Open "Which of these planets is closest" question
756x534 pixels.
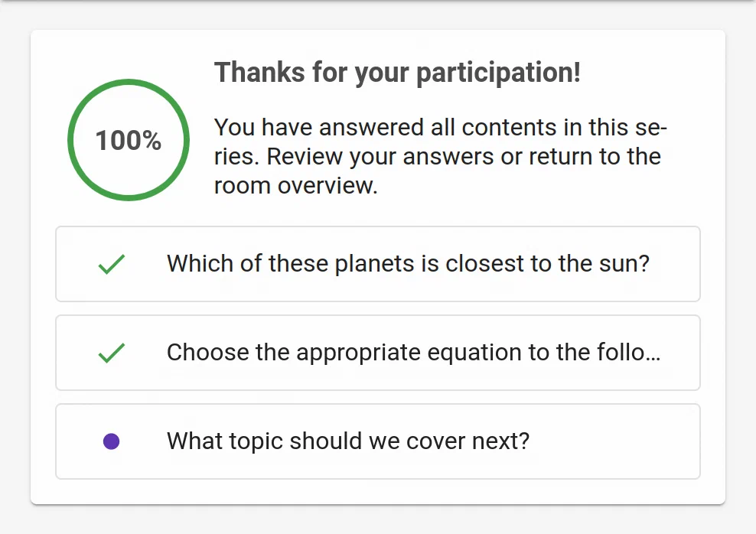pos(408,264)
